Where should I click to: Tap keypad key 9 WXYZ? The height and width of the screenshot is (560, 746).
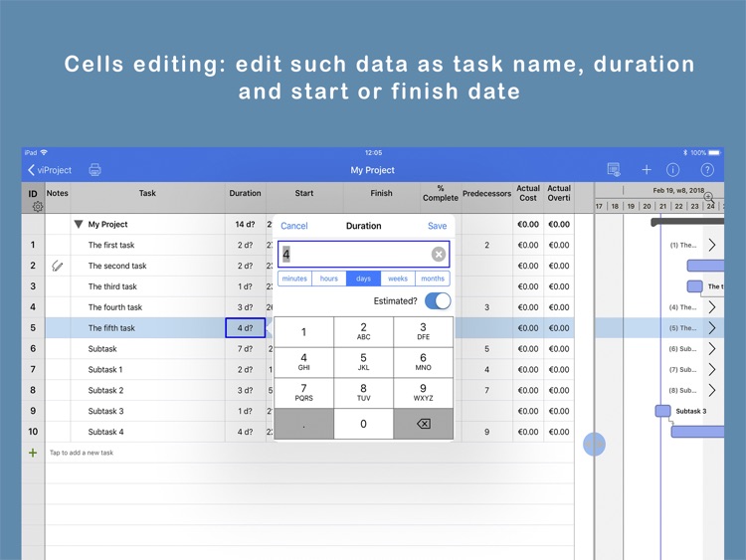(x=424, y=393)
